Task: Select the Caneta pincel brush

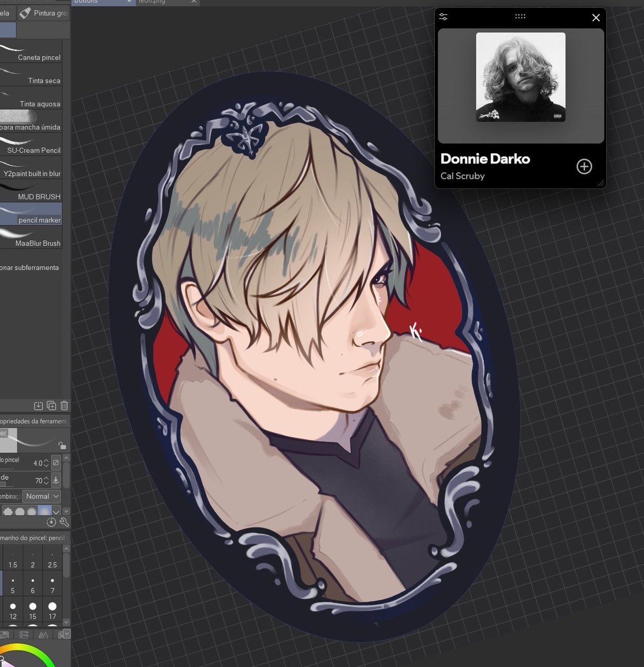Action: point(31,52)
